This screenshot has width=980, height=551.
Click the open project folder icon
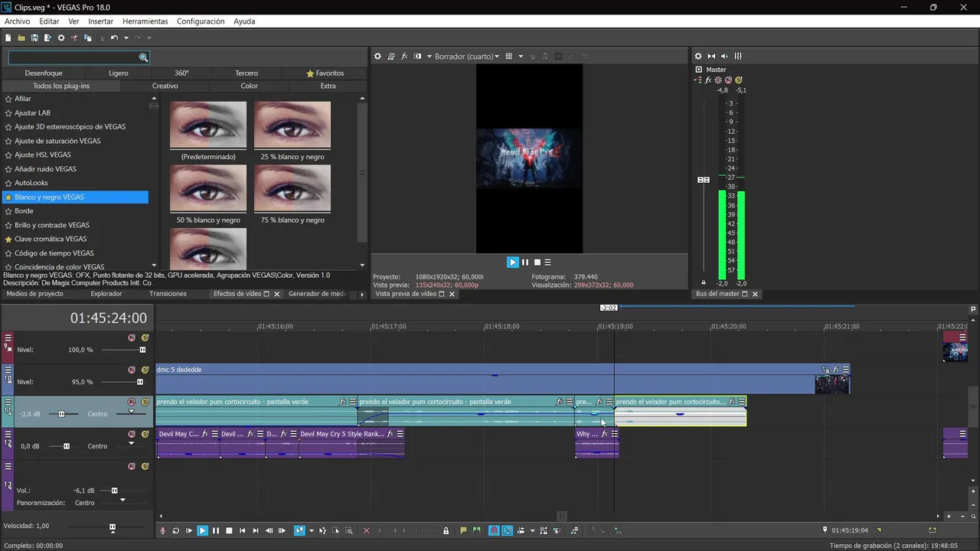point(21,37)
